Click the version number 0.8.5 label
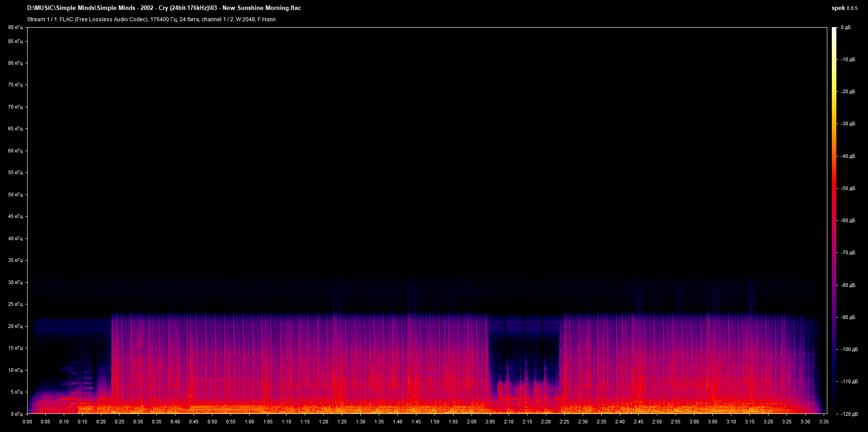This screenshot has height=432, width=868. click(852, 8)
